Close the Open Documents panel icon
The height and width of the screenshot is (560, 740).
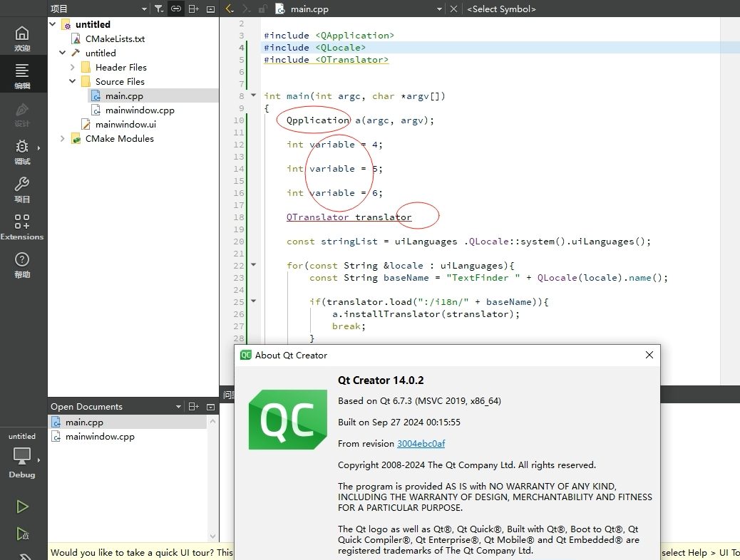(x=211, y=407)
